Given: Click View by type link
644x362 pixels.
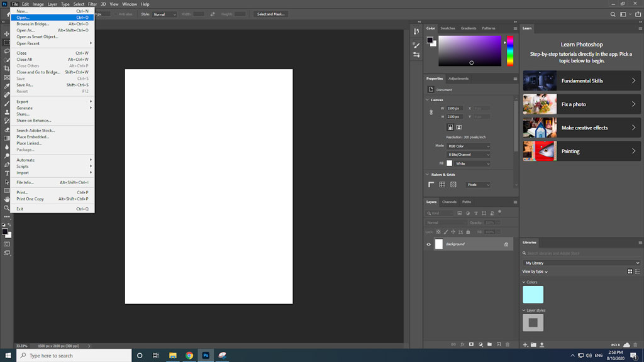Looking at the screenshot, I should tap(535, 271).
